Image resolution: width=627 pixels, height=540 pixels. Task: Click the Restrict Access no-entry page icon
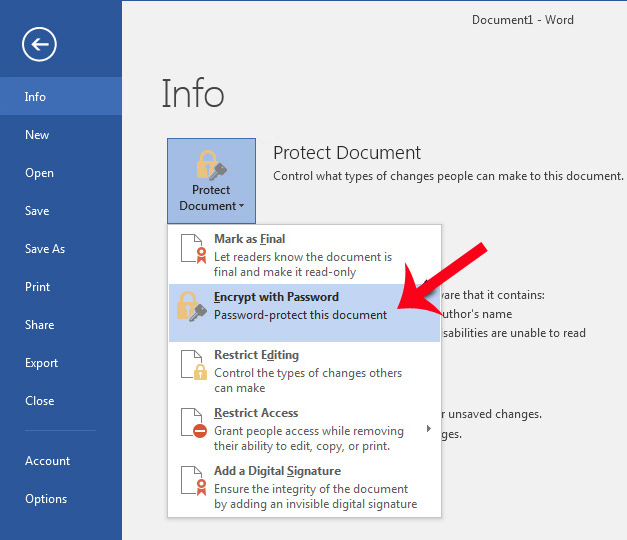(194, 423)
